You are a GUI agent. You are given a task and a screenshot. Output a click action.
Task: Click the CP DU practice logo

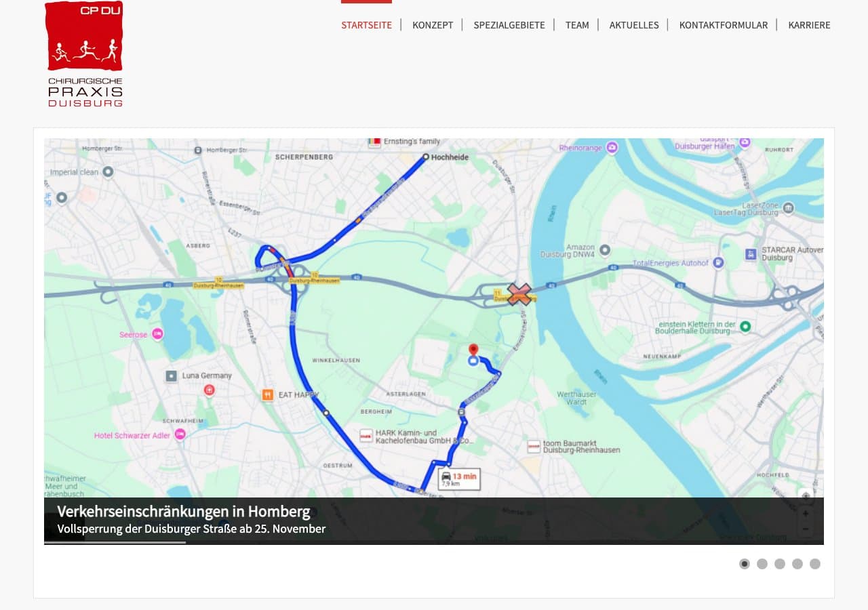click(85, 54)
